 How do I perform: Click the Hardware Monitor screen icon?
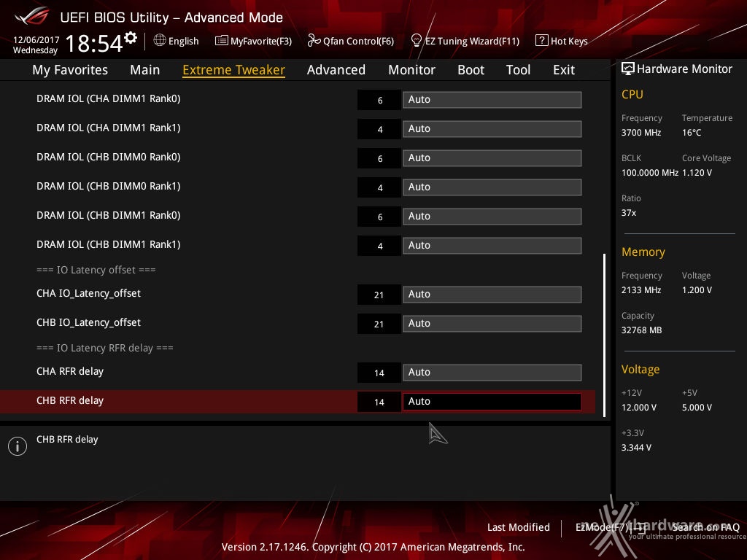(628, 69)
